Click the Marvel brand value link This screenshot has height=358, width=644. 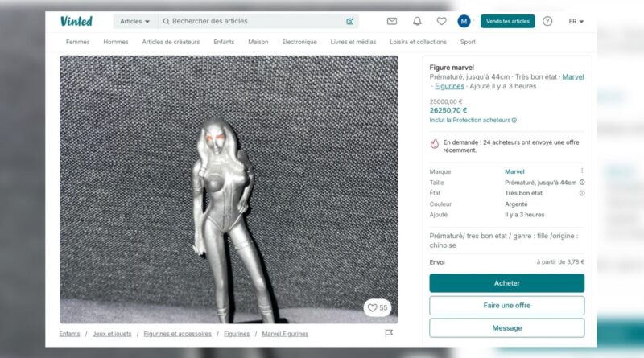(x=514, y=171)
